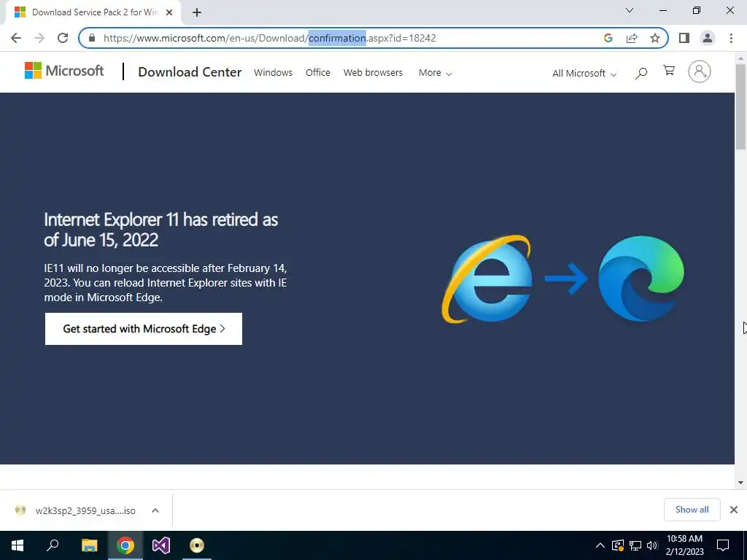The height and width of the screenshot is (560, 747).
Task: Open Visual Studio from the taskbar
Action: [x=161, y=545]
